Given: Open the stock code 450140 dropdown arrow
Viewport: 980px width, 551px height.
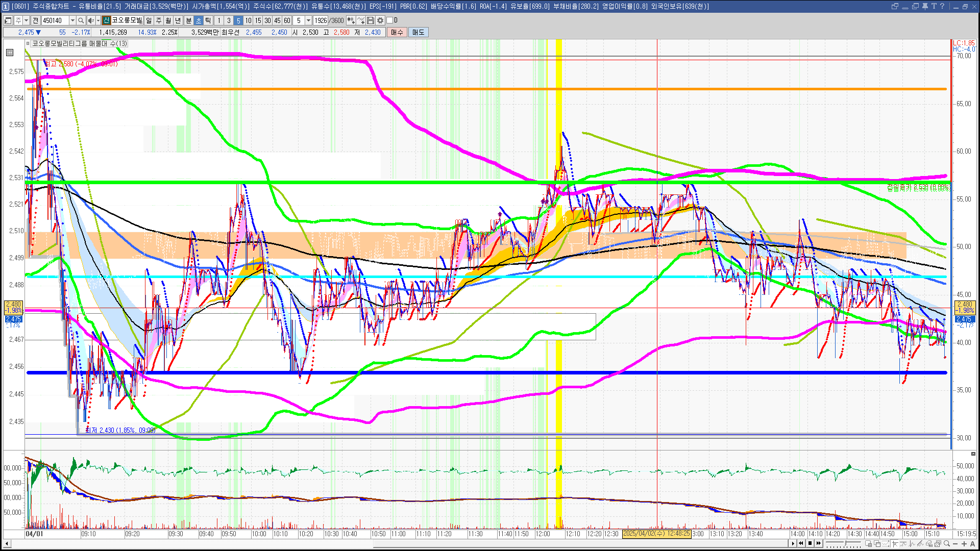Looking at the screenshot, I should point(72,20).
